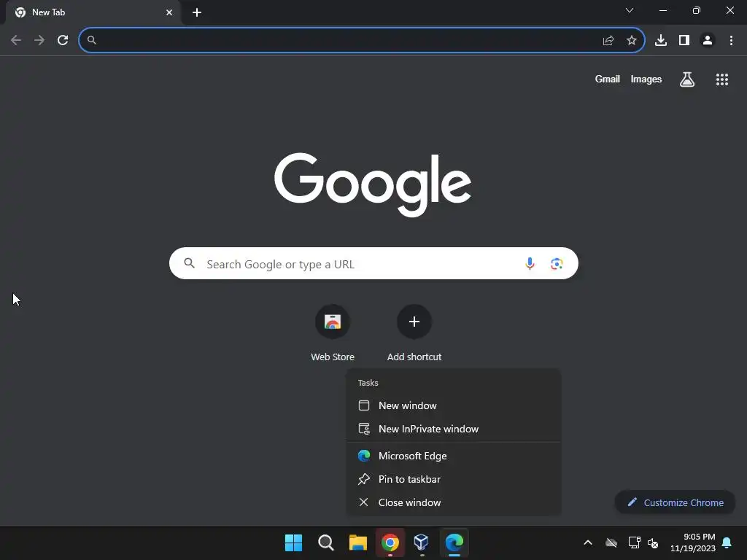The height and width of the screenshot is (560, 747).
Task: Go forward using the forward arrow
Action: point(39,40)
